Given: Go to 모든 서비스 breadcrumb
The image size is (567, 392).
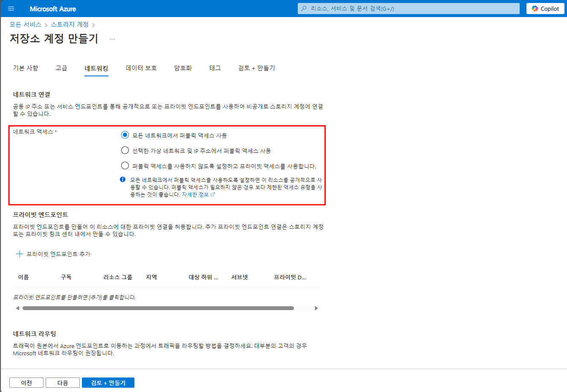Looking at the screenshot, I should click(x=25, y=24).
